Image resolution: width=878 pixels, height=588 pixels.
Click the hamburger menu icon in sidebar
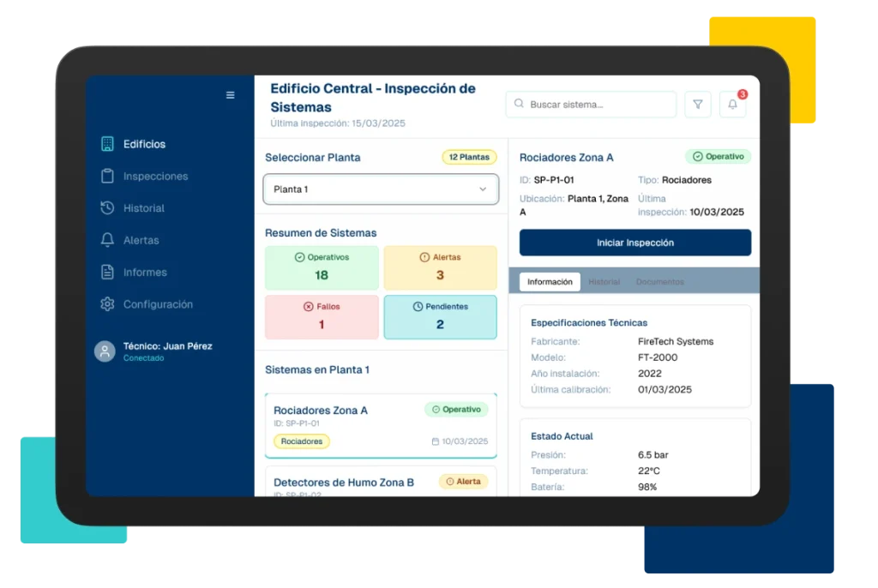pos(230,95)
